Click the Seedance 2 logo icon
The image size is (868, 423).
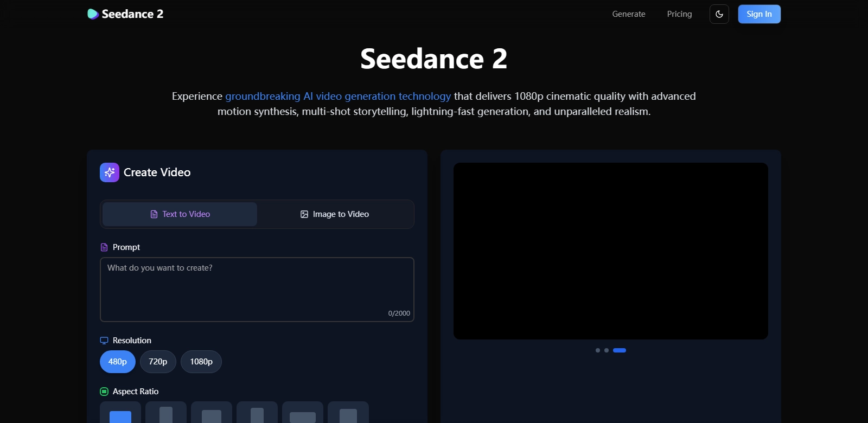[x=93, y=14]
